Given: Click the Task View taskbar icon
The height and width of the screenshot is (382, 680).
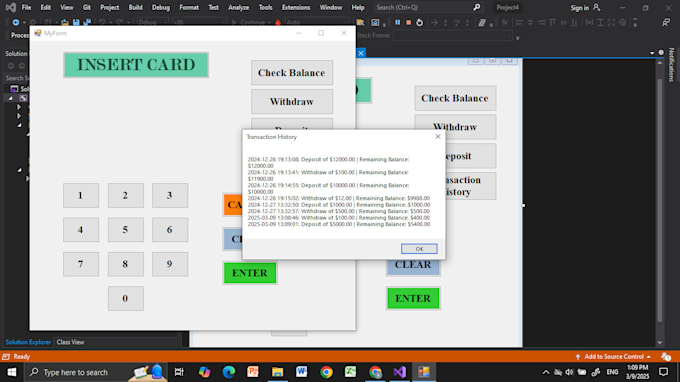Looking at the screenshot, I should pyautogui.click(x=179, y=372).
